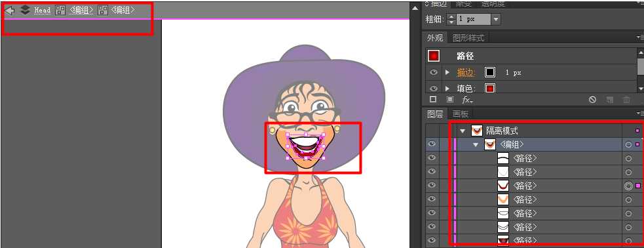
Task: Add new fill in appearance panel
Action: tap(450, 100)
